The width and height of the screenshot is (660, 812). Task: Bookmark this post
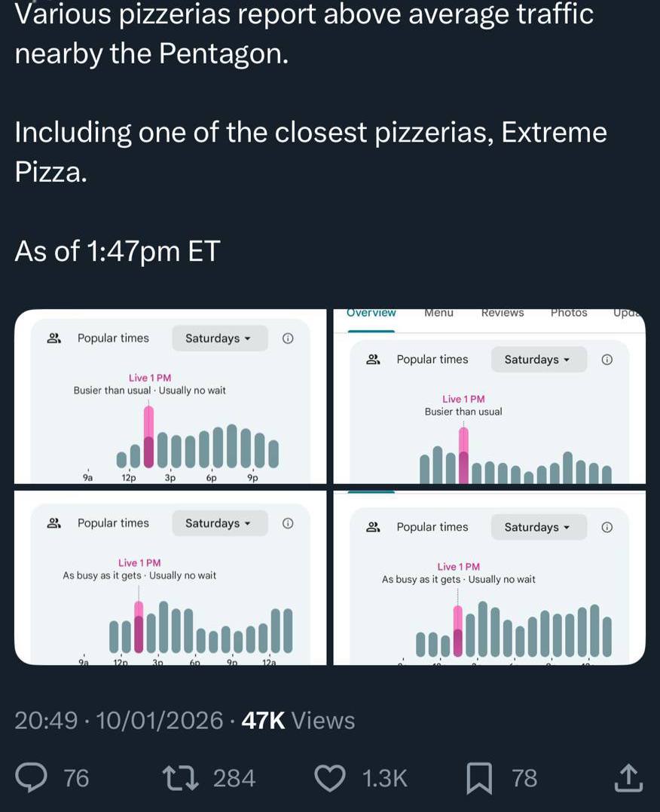pyautogui.click(x=478, y=778)
